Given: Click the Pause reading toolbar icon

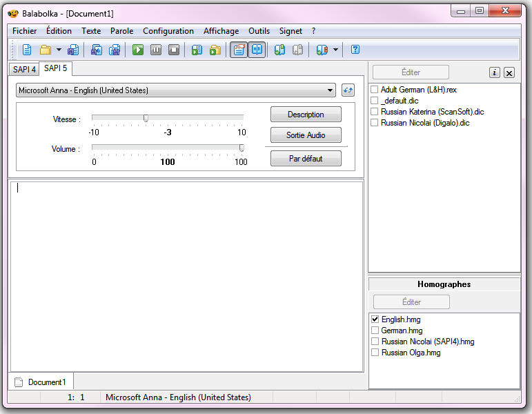Looking at the screenshot, I should (156, 50).
